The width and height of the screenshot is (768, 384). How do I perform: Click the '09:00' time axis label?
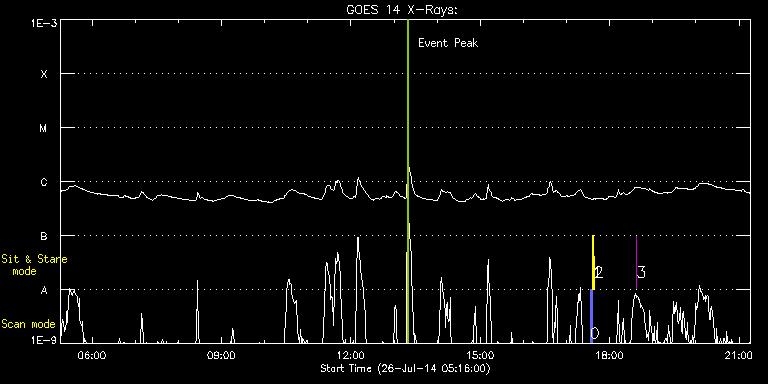222,355
